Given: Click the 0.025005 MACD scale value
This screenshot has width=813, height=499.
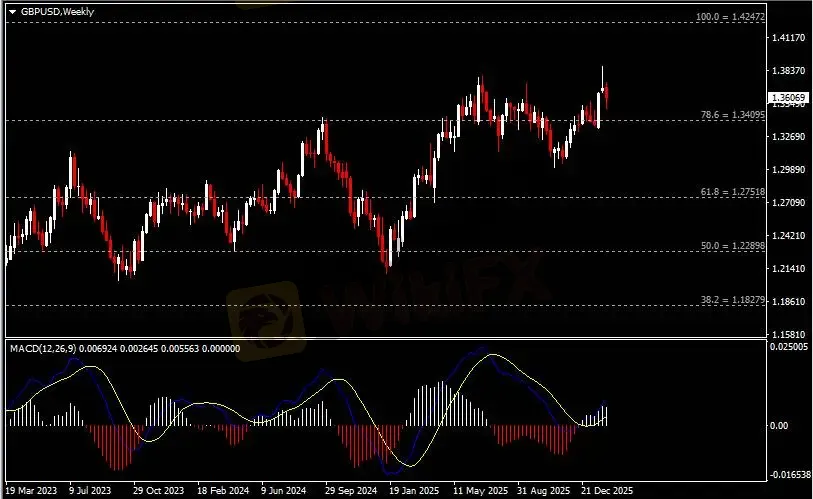Looking at the screenshot, I should coord(789,346).
